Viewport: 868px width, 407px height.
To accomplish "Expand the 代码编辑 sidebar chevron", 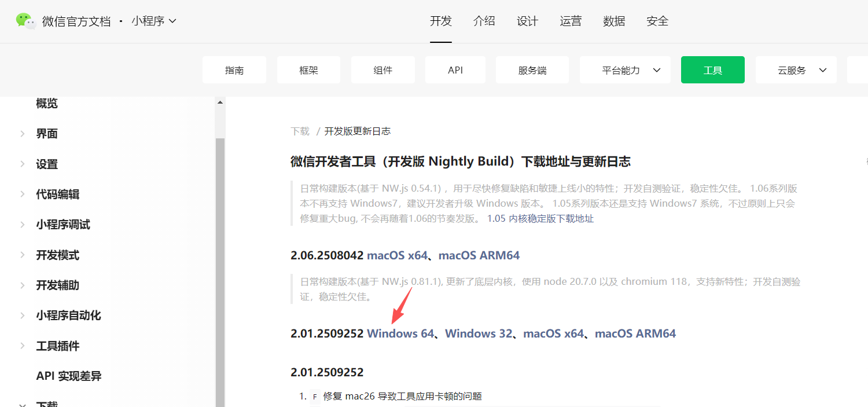I will 23,194.
